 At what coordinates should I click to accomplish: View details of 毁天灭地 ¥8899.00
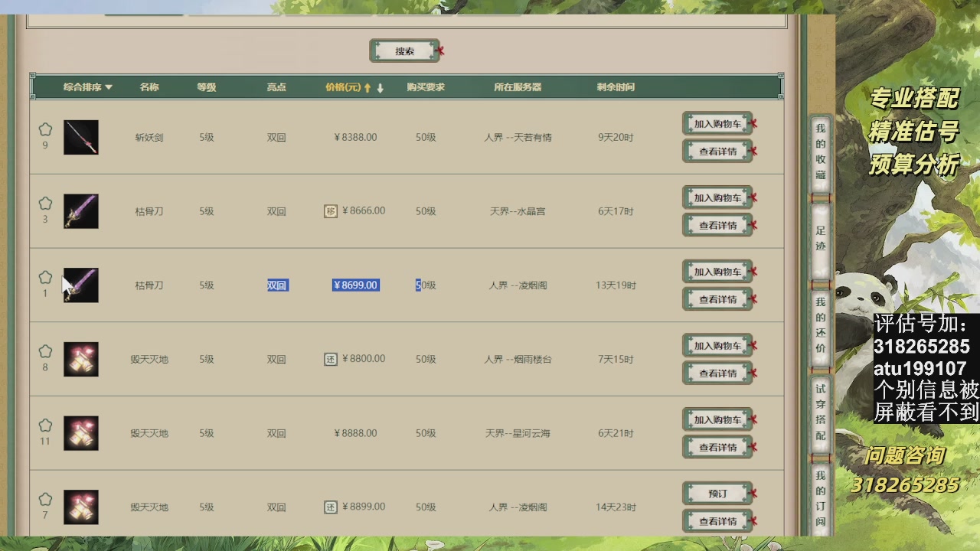717,521
